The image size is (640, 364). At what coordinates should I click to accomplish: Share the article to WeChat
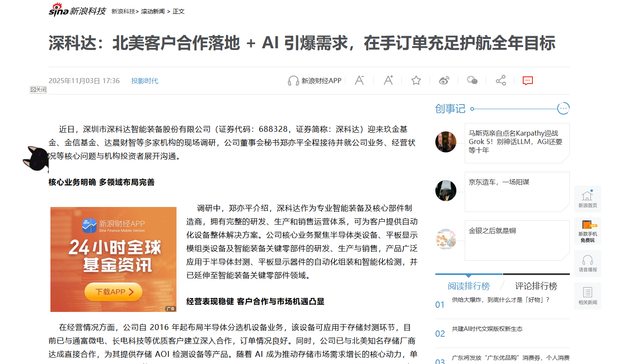[x=472, y=80]
